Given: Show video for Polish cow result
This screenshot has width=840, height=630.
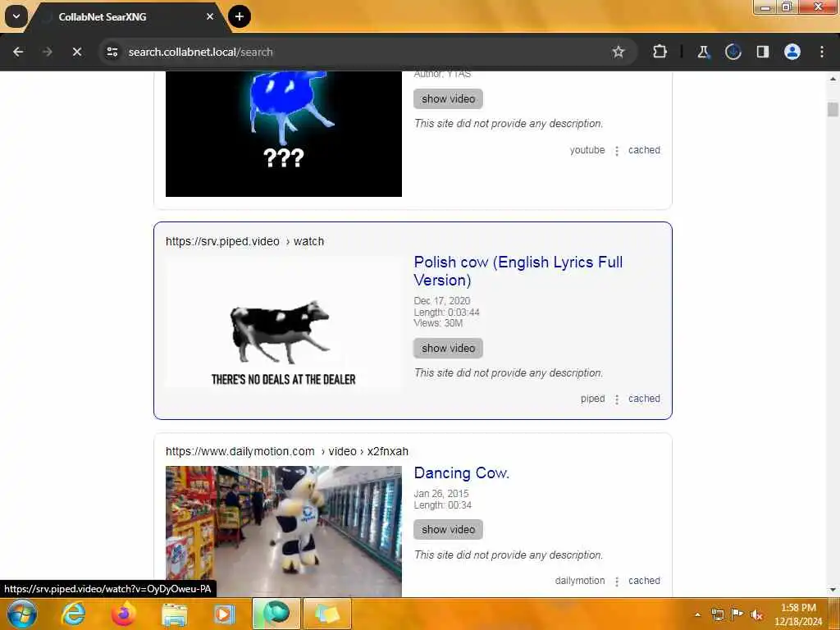Looking at the screenshot, I should pos(448,348).
